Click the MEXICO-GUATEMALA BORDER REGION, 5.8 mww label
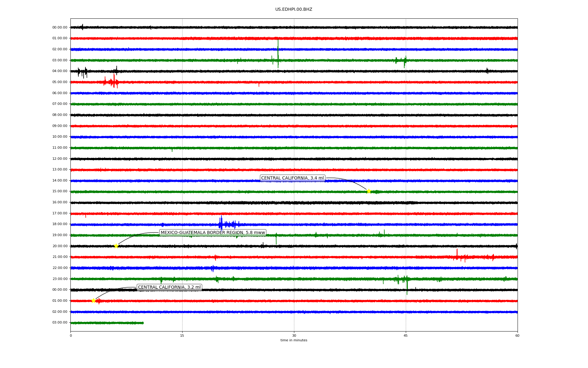588x368 pixels. click(213, 233)
